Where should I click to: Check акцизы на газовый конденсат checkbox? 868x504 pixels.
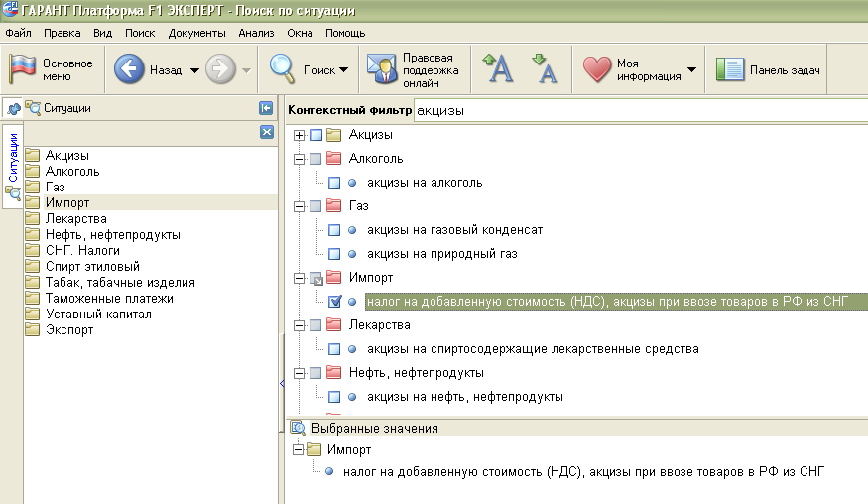pyautogui.click(x=334, y=230)
